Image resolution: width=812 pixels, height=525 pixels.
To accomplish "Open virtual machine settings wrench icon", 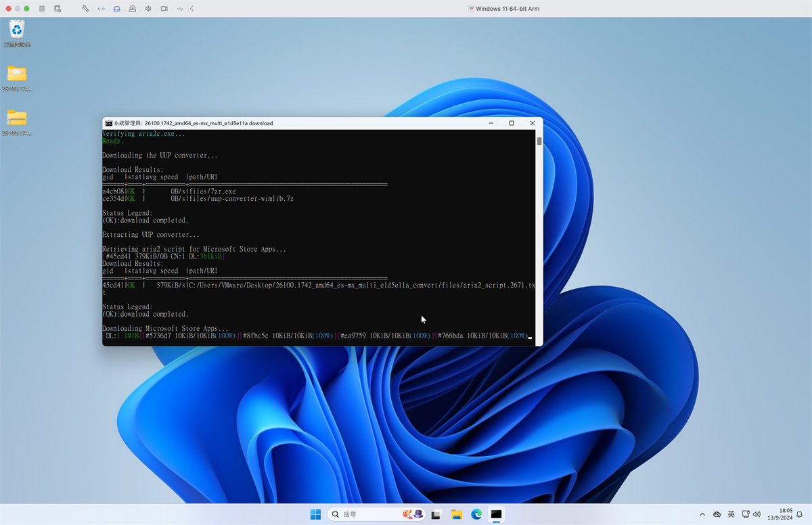I will coord(85,9).
